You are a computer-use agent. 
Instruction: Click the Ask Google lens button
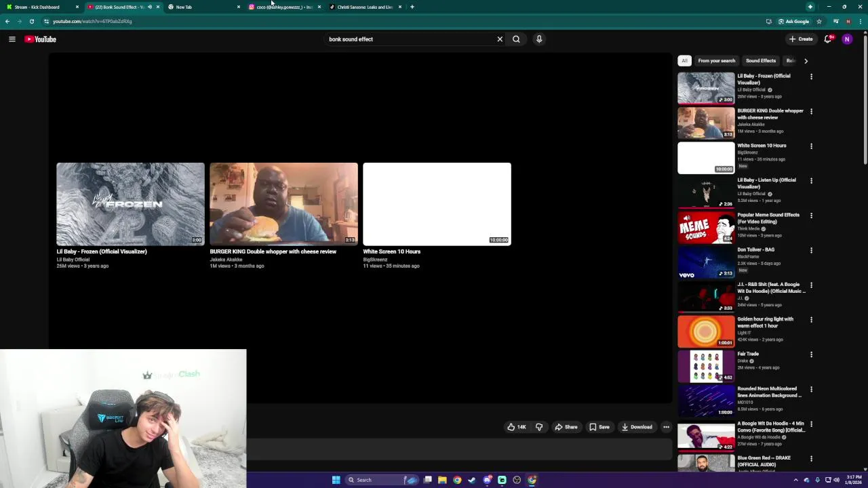[x=793, y=22]
